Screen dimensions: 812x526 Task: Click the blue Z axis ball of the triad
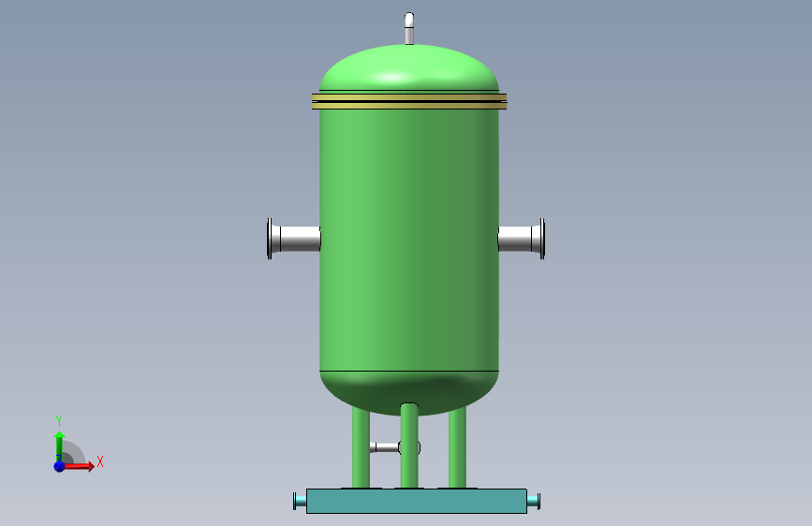(60, 466)
